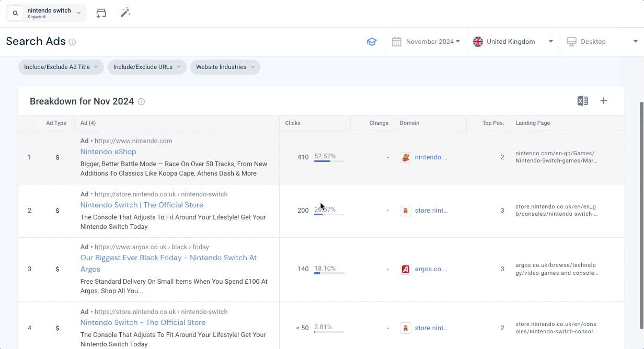This screenshot has width=644, height=349.
Task: Open Our Biggest Ever Black Friday Argos ad link
Action: tap(168, 263)
